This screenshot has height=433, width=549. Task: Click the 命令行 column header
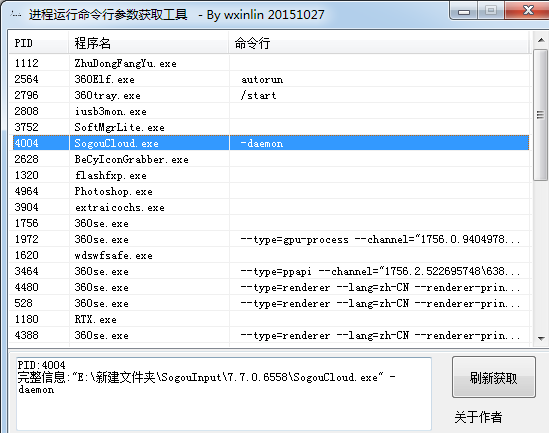(x=379, y=43)
